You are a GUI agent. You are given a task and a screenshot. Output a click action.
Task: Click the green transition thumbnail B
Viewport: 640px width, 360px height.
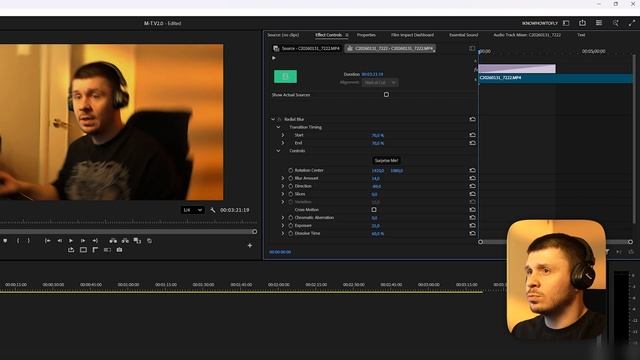tap(285, 76)
